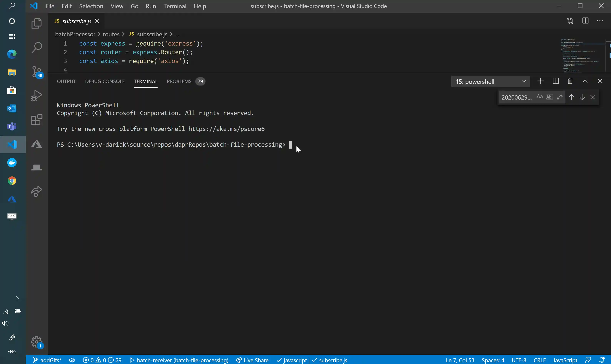Kill the terminal with trash icon
Screen dimensions: 611x364
[570, 81]
